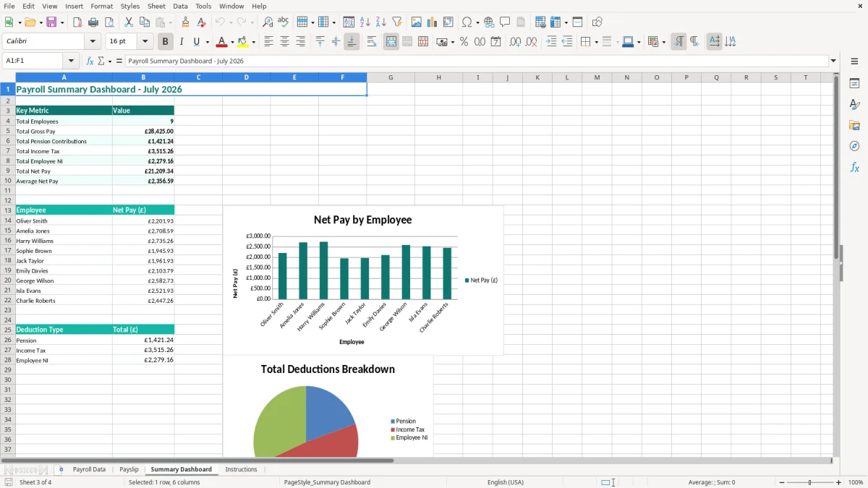The width and height of the screenshot is (868, 488).
Task: Click the Copy icon
Action: click(x=144, y=22)
